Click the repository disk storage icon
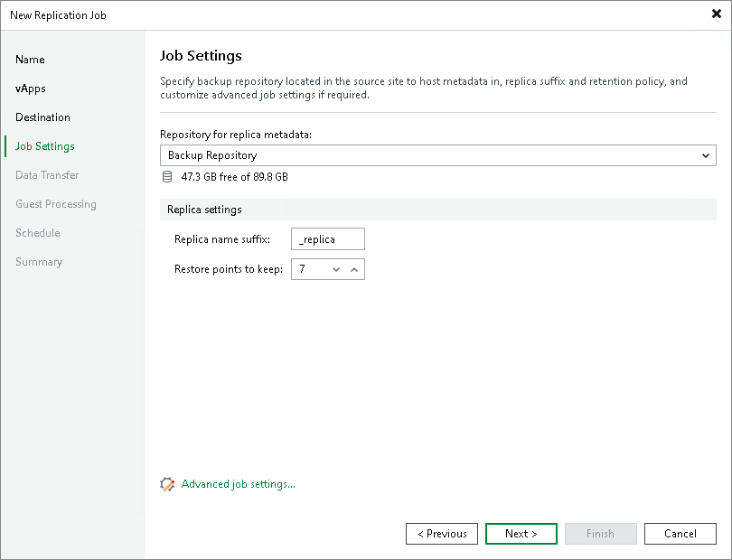 coord(167,177)
